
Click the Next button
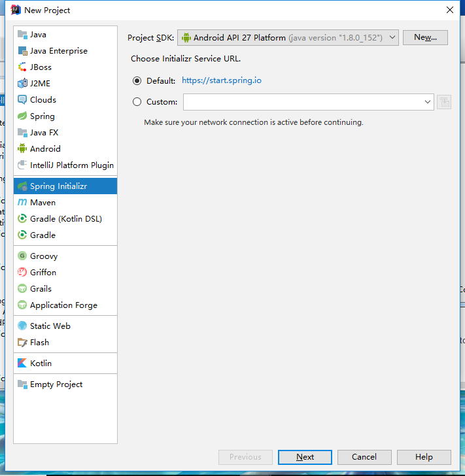point(305,457)
